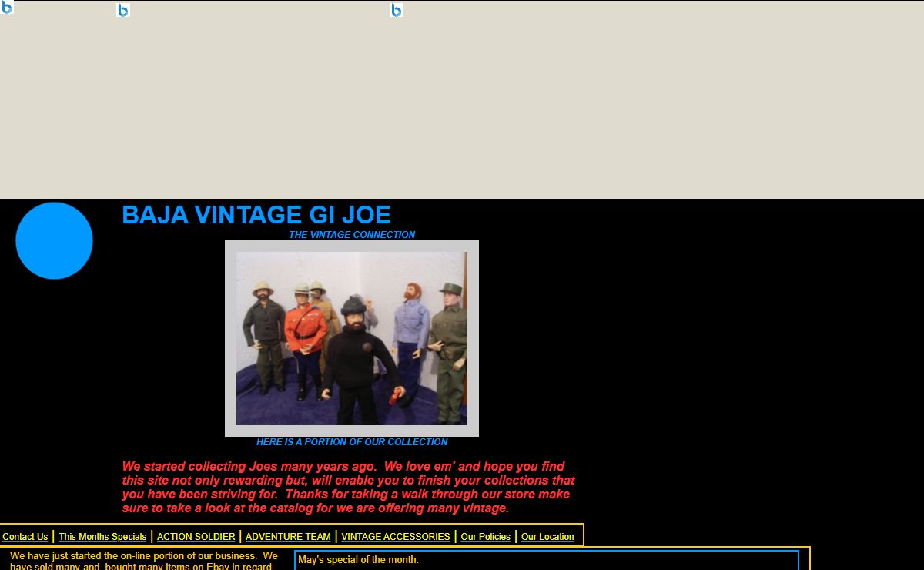The height and width of the screenshot is (570, 924).
Task: Browse the VINTAGE ACCESSORIES link
Action: [396, 537]
